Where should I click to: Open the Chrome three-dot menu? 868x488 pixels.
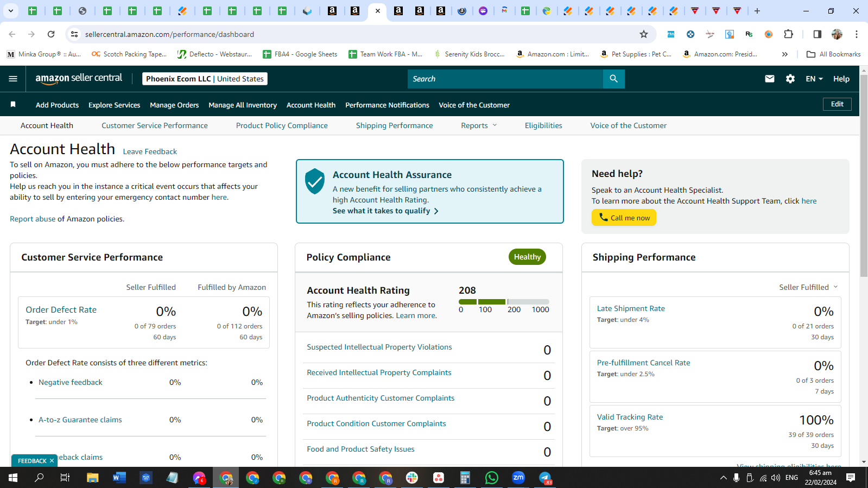click(x=857, y=34)
